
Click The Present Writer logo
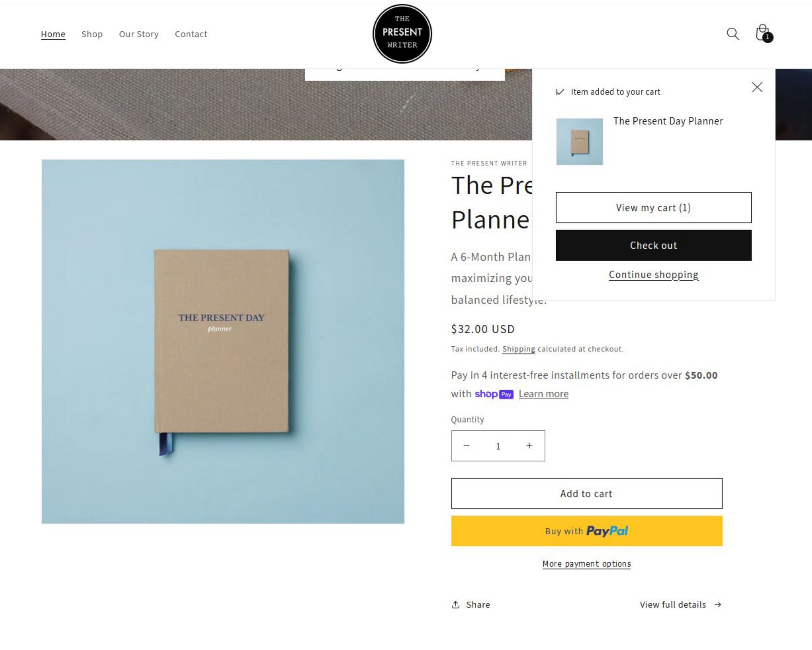(x=402, y=34)
